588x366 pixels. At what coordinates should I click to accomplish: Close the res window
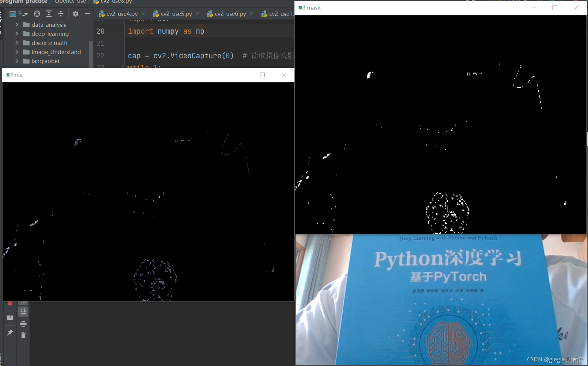pyautogui.click(x=284, y=75)
